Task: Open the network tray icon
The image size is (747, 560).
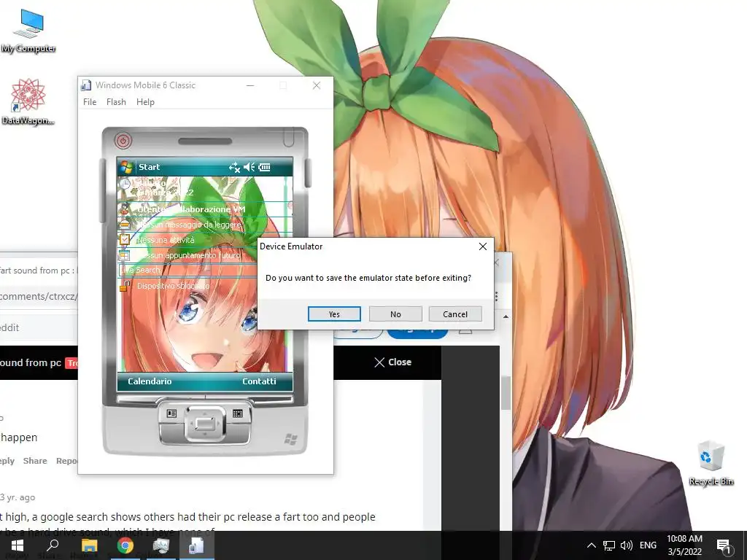Action: coord(609,545)
